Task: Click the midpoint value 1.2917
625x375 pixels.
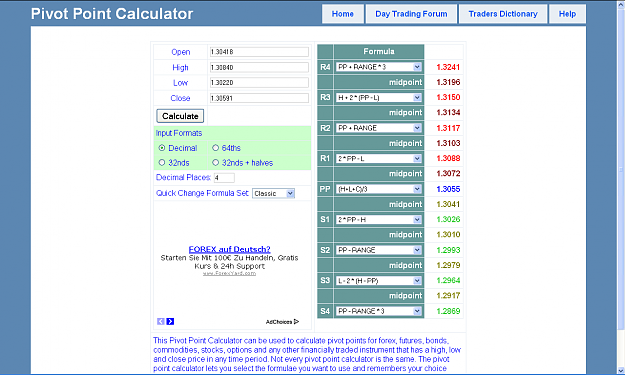Action: [x=448, y=295]
